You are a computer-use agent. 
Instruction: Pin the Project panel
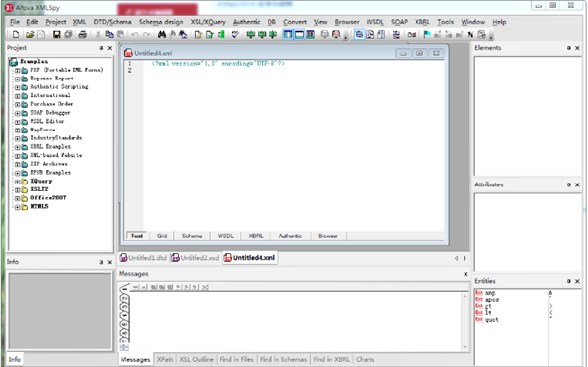[101, 48]
